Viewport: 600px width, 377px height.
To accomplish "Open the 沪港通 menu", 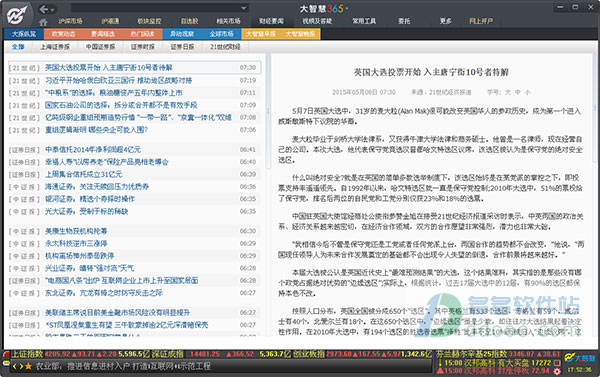I will (x=110, y=21).
